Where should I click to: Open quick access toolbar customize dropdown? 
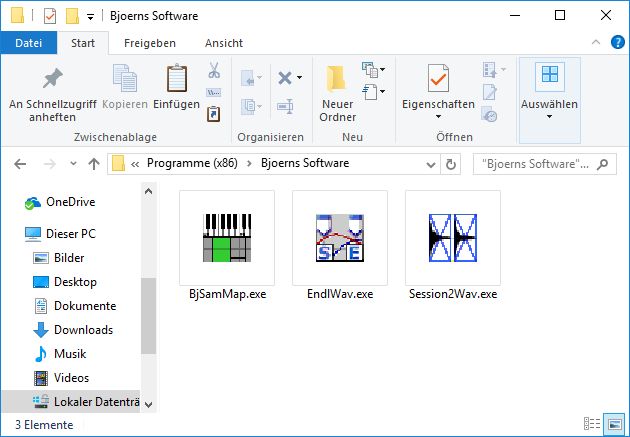pyautogui.click(x=91, y=17)
